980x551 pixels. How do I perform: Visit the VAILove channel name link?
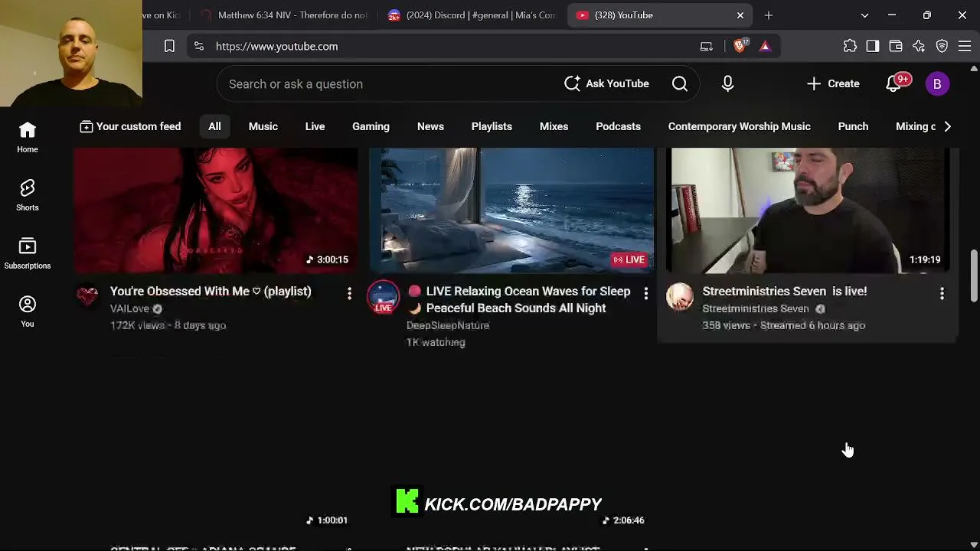(129, 309)
